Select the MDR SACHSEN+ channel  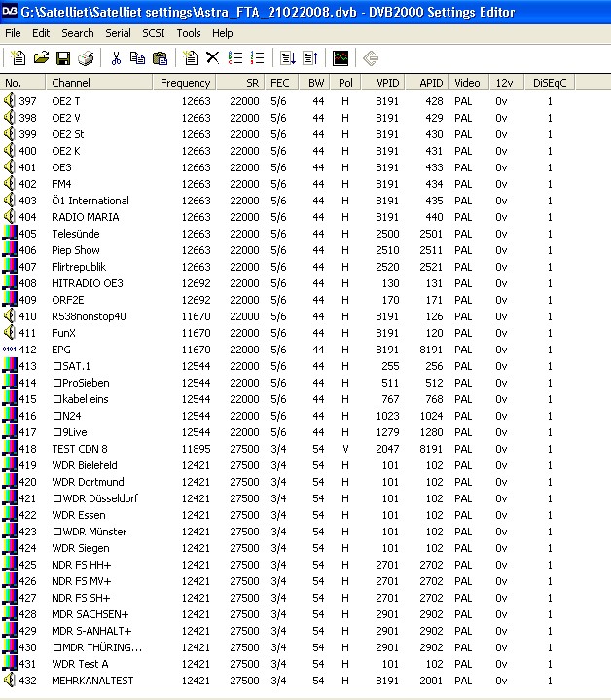click(x=90, y=614)
